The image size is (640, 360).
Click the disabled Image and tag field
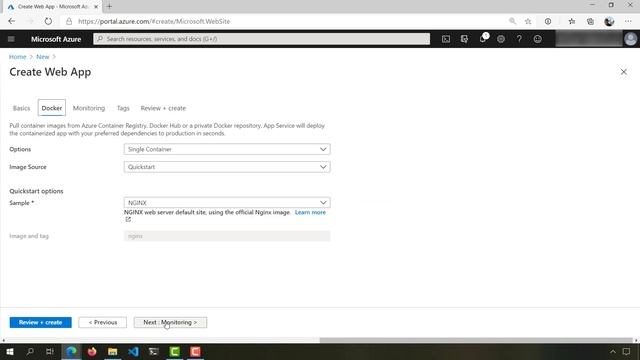click(227, 236)
